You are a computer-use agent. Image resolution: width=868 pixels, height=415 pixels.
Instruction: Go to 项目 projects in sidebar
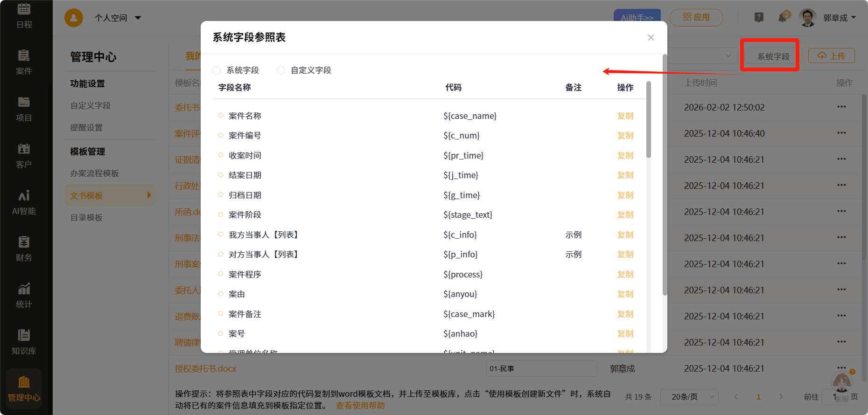click(24, 109)
